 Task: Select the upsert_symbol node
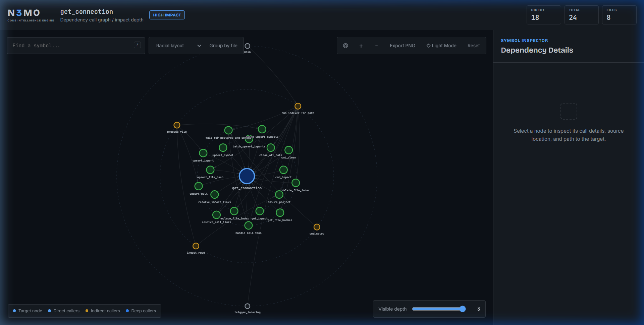click(223, 147)
